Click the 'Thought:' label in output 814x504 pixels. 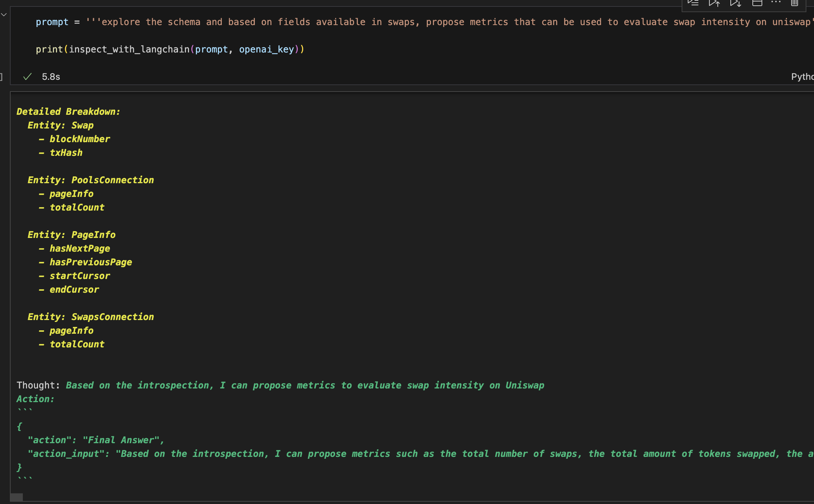point(38,385)
